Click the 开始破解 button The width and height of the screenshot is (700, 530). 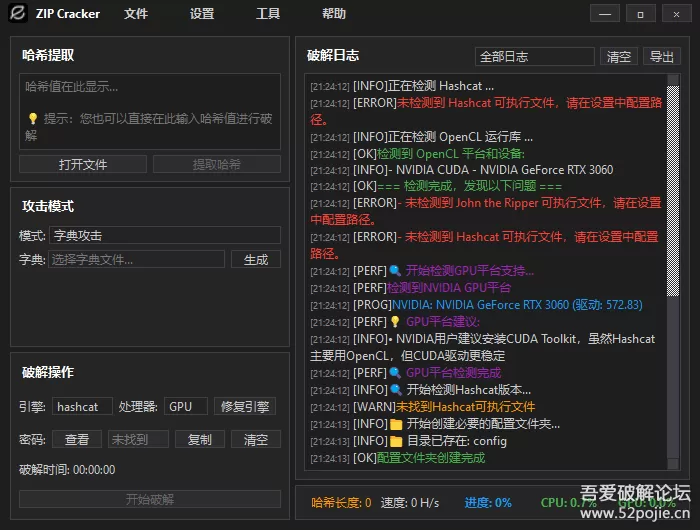click(x=150, y=499)
